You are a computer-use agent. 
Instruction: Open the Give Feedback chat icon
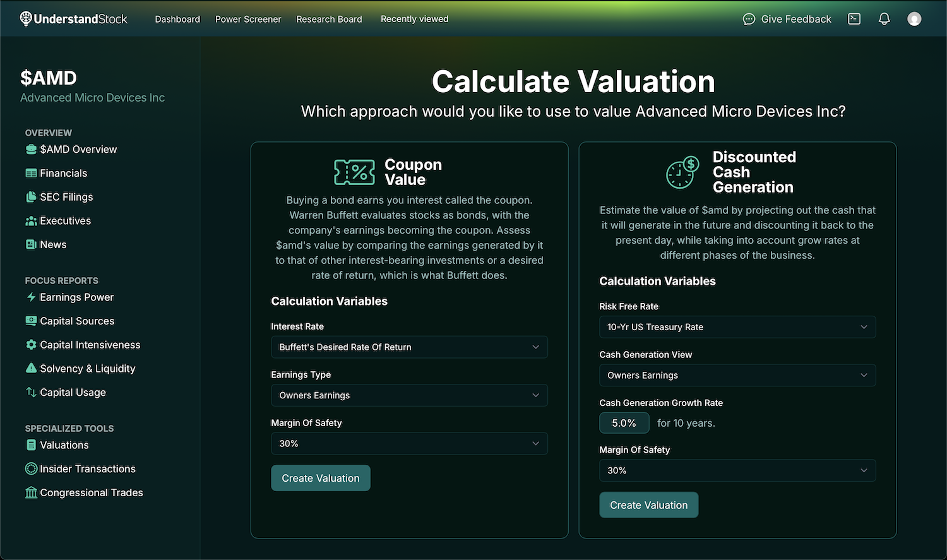pos(749,19)
